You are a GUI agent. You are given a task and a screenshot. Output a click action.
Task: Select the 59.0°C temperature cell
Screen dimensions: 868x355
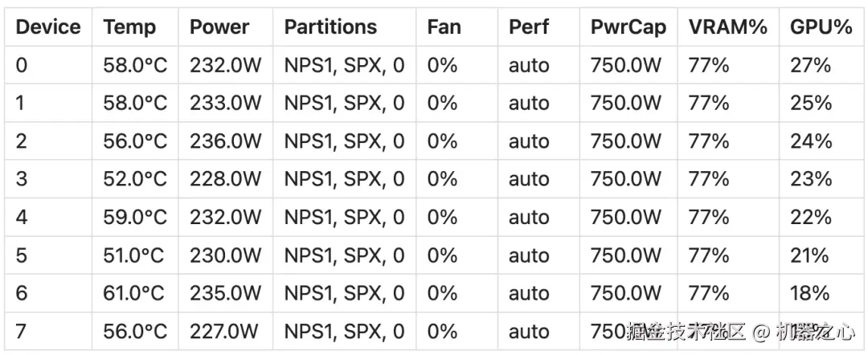coord(135,217)
